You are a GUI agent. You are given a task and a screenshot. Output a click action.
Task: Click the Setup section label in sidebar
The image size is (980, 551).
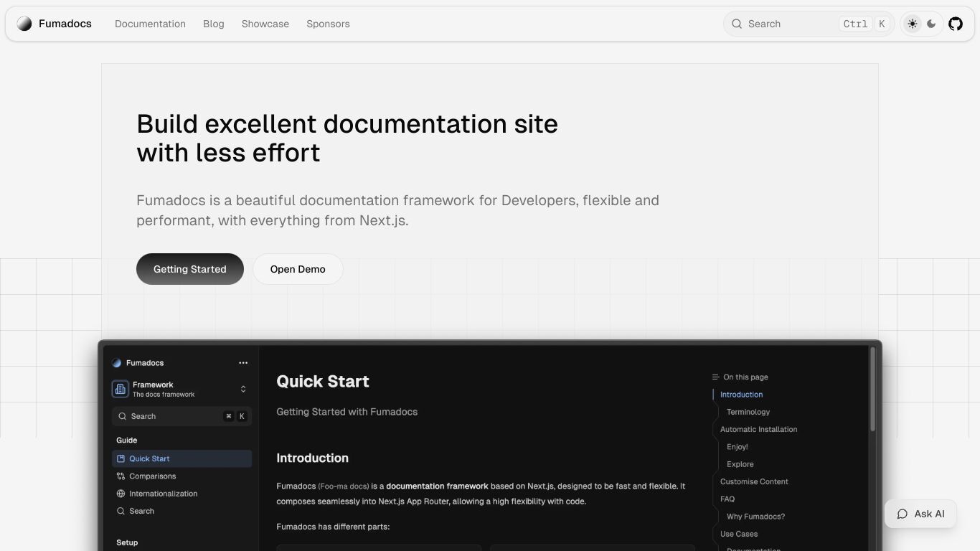(x=127, y=542)
